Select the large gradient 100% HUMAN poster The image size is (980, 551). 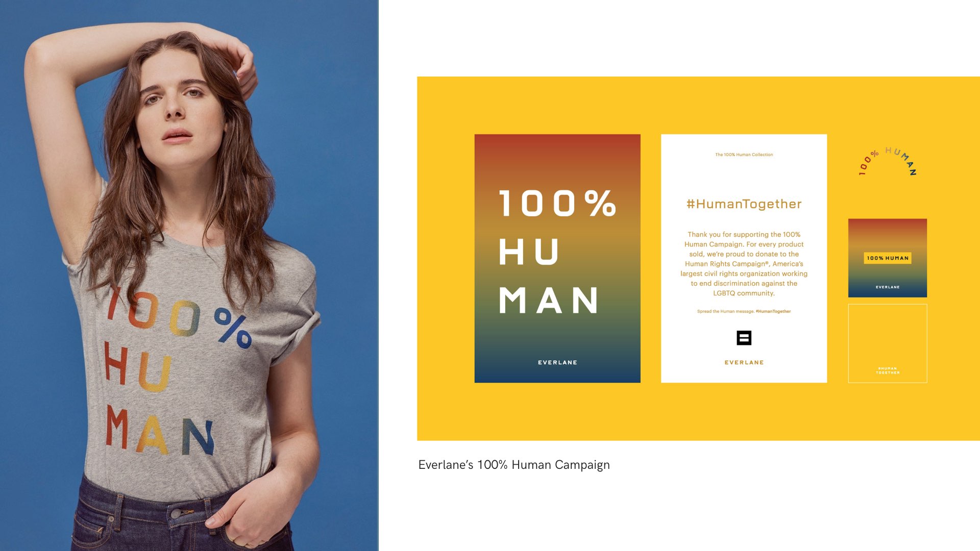[x=557, y=259]
